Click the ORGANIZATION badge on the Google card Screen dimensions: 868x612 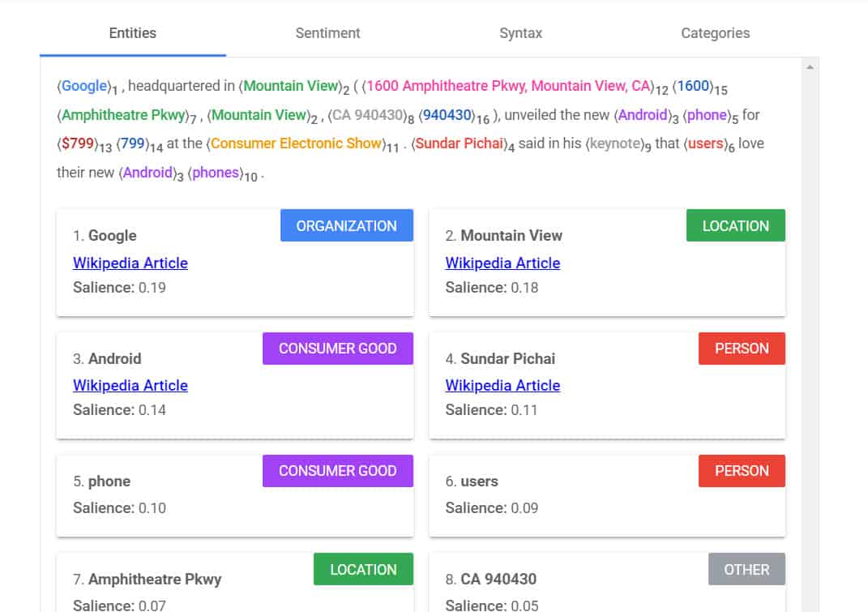tap(347, 225)
